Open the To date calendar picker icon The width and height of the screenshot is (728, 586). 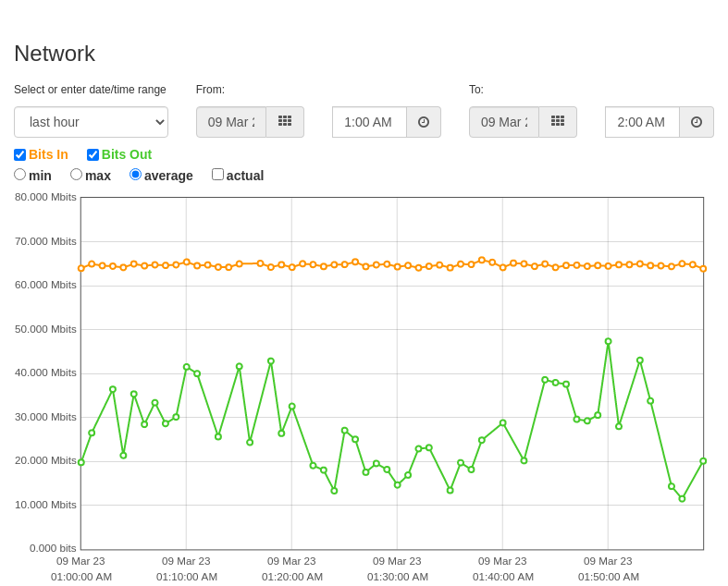tap(558, 122)
